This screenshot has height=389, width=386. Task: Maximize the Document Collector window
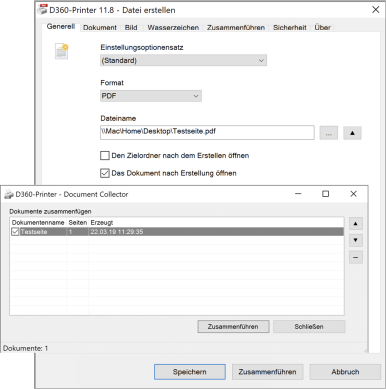pyautogui.click(x=326, y=194)
